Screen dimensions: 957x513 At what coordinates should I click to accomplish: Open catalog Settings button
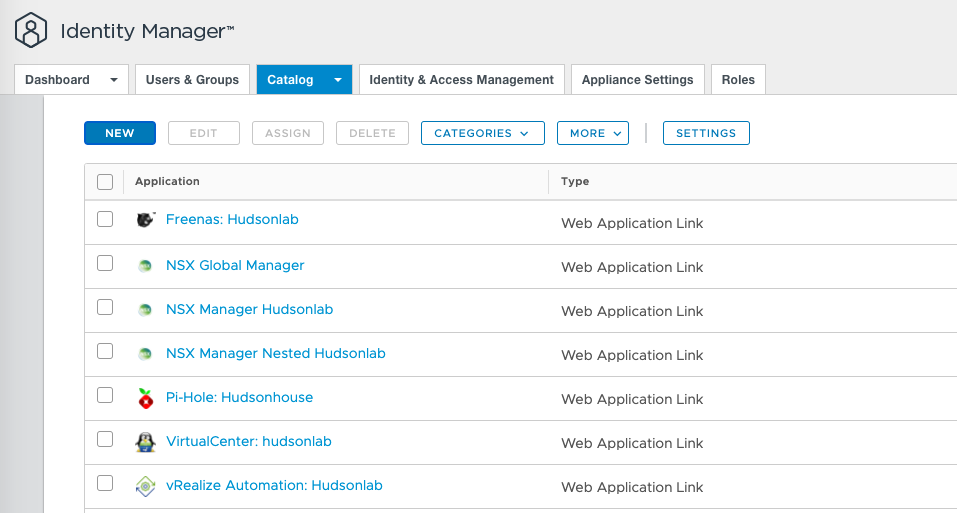(706, 133)
